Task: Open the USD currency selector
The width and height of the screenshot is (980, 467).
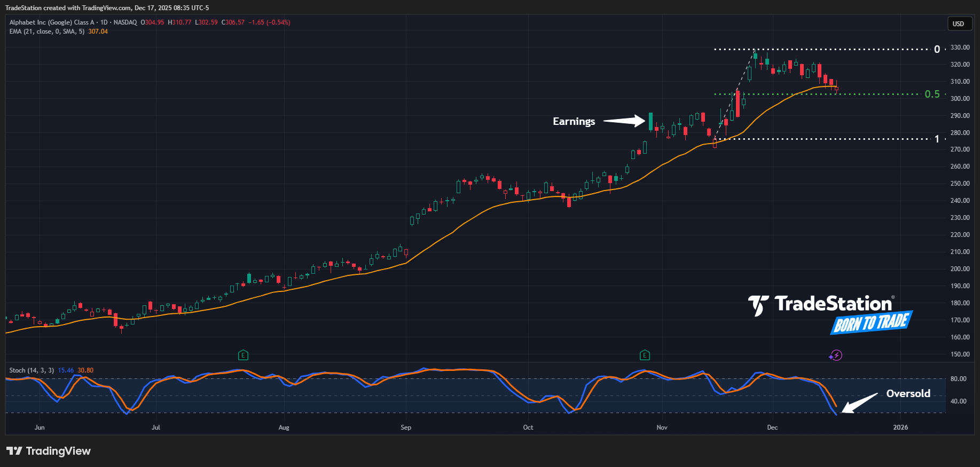Action: pyautogui.click(x=959, y=23)
